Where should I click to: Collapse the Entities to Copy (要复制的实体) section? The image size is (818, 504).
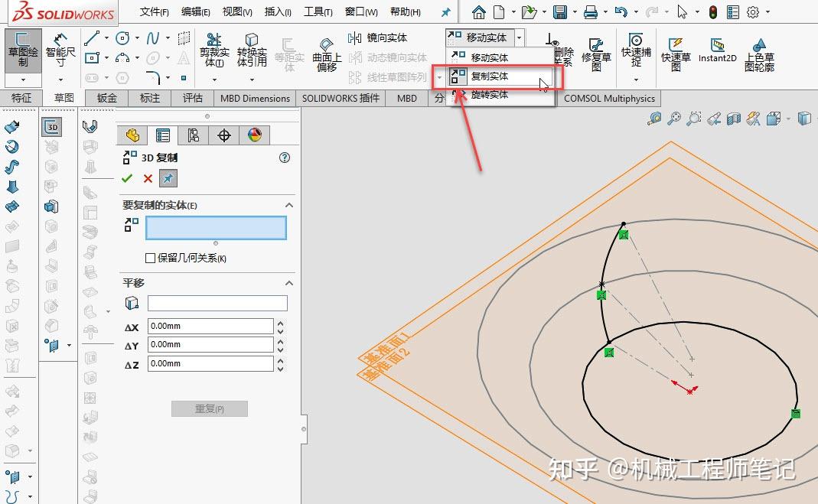click(289, 206)
